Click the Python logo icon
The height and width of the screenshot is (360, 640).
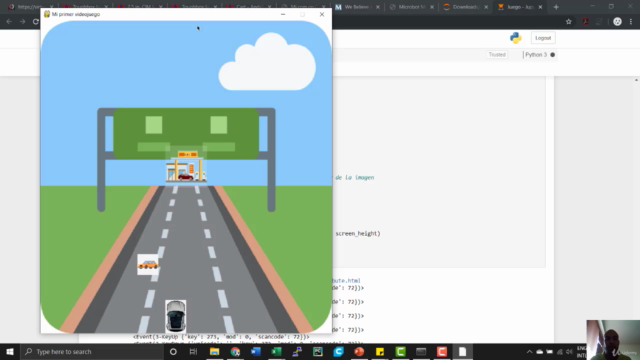point(516,38)
